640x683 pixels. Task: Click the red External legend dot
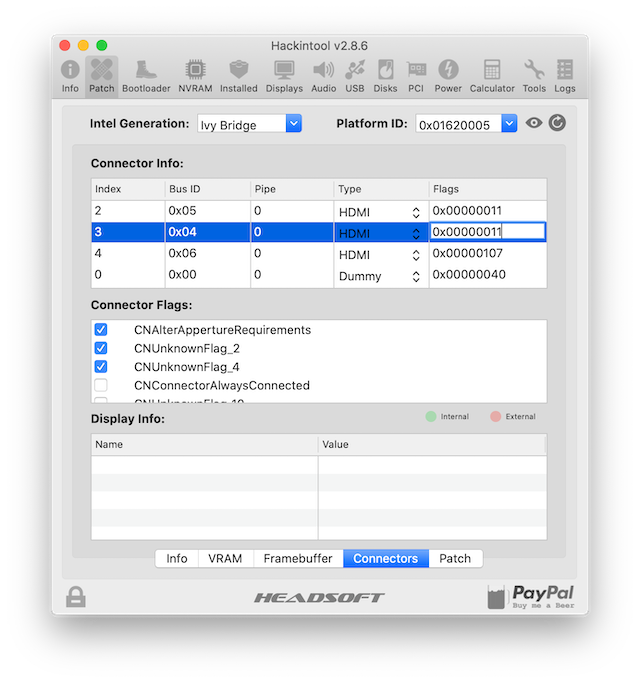click(x=495, y=416)
